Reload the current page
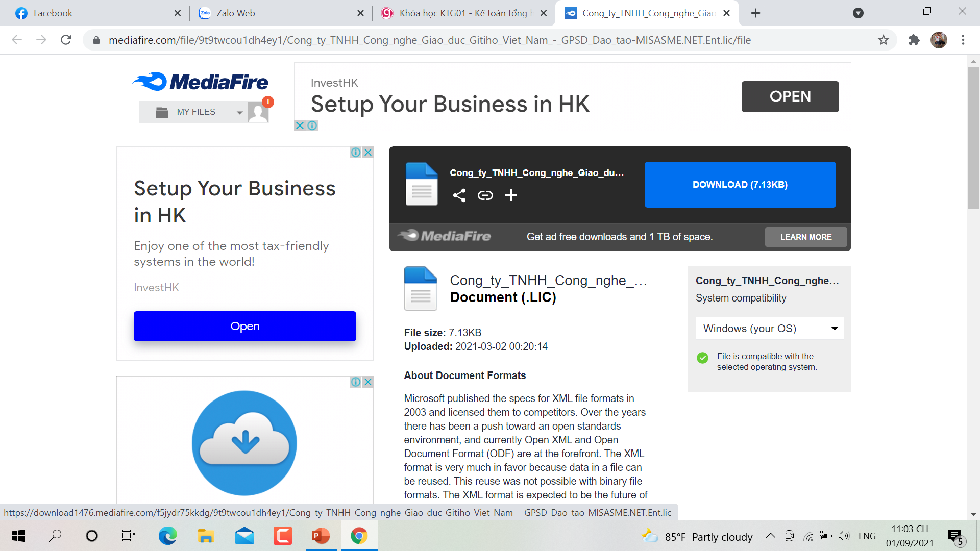 66,40
